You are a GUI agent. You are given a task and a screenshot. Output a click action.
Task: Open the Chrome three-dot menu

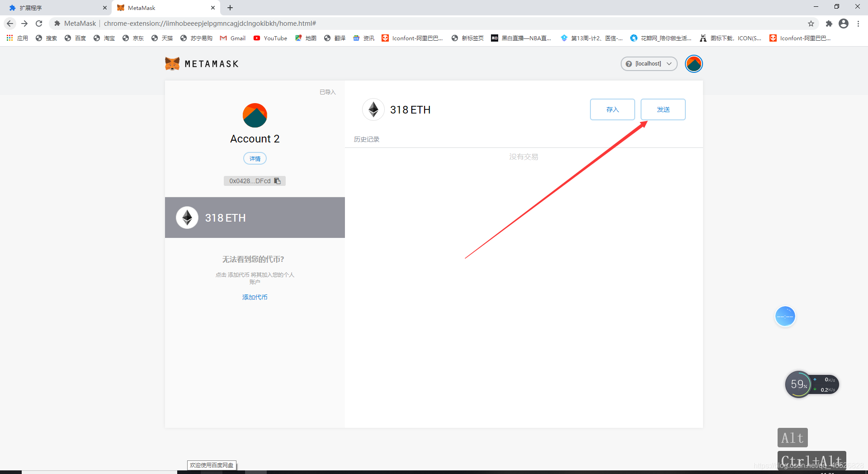click(x=858, y=24)
